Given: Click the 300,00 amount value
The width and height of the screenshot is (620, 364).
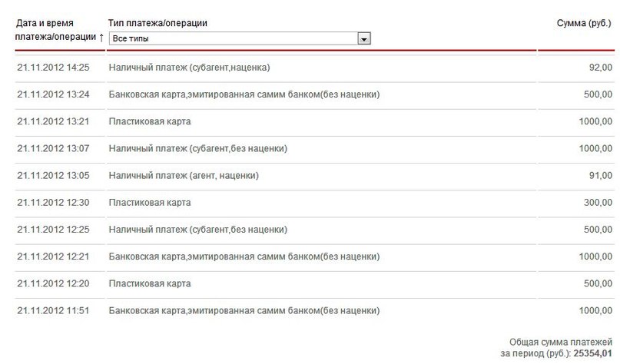Looking at the screenshot, I should tap(598, 203).
